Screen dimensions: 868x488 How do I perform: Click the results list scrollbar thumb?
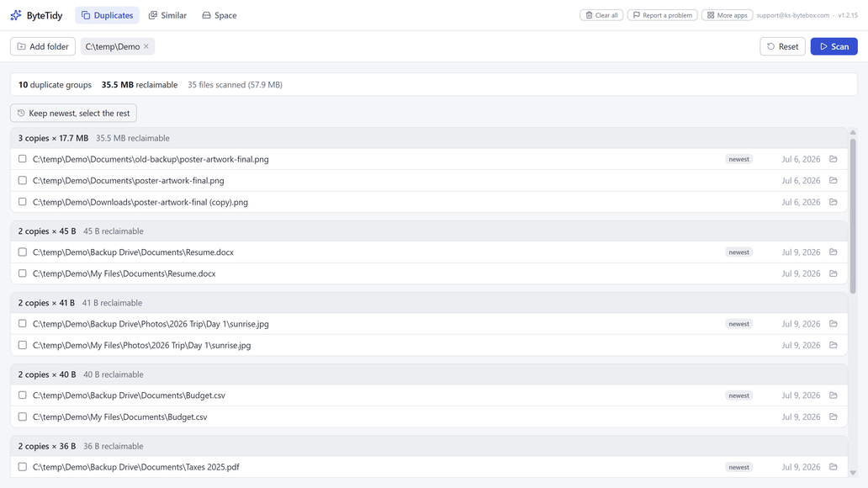[x=853, y=216]
